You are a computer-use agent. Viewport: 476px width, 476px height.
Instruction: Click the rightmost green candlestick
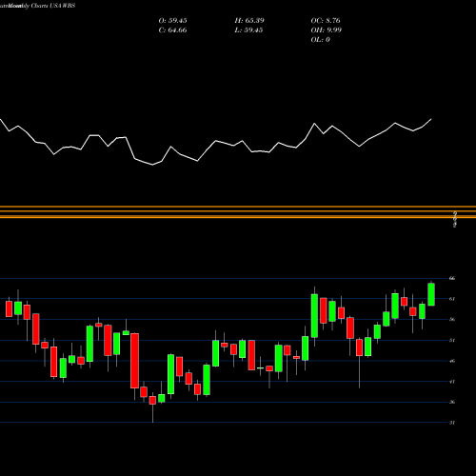431,294
